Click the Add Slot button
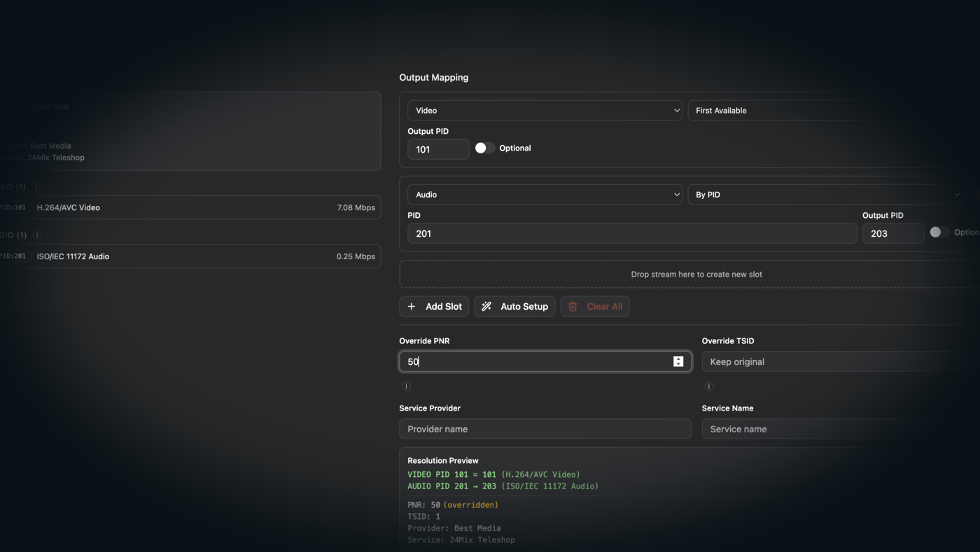Image resolution: width=980 pixels, height=552 pixels. point(434,306)
